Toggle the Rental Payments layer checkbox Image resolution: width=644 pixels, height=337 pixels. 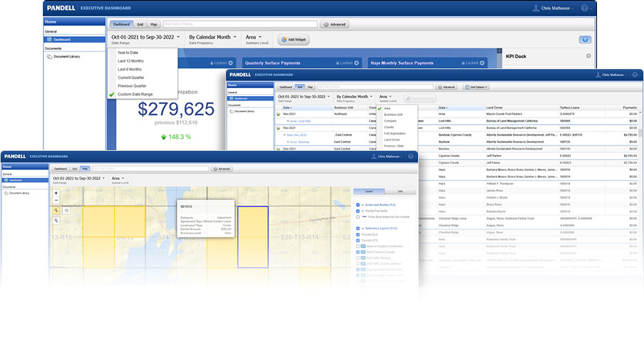pyautogui.click(x=358, y=210)
